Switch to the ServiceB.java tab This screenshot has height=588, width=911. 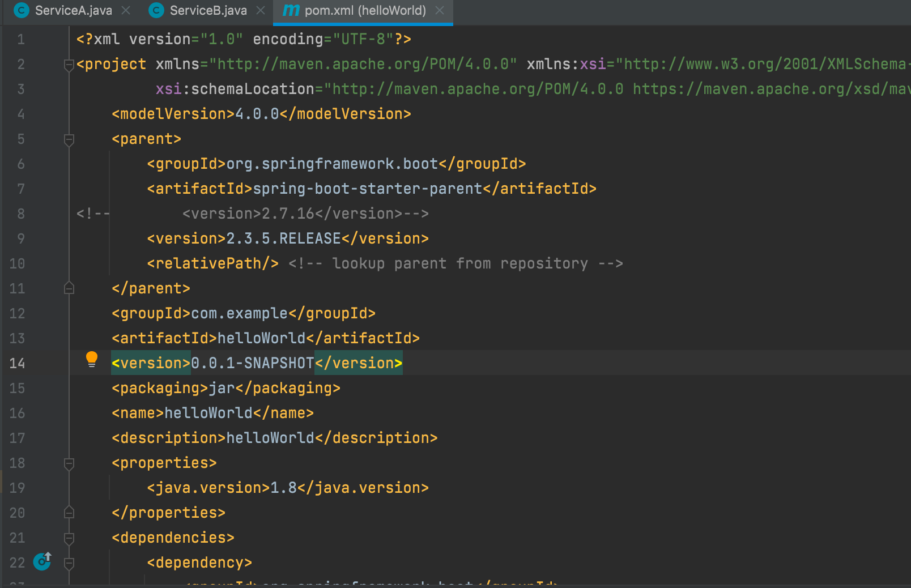[x=208, y=11]
